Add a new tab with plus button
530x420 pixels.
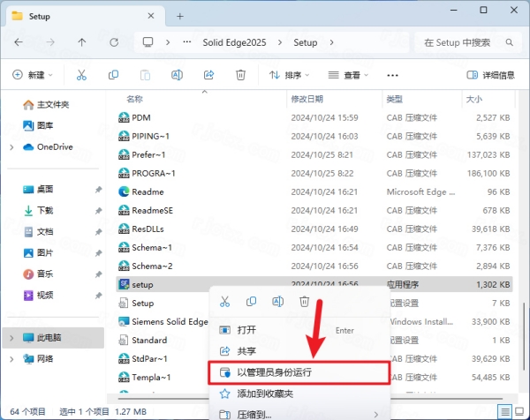(180, 16)
